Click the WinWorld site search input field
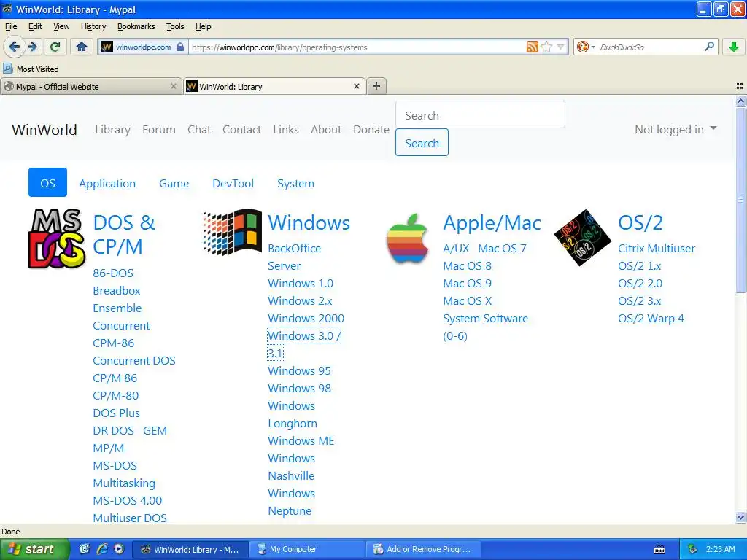747x560 pixels. pos(480,114)
